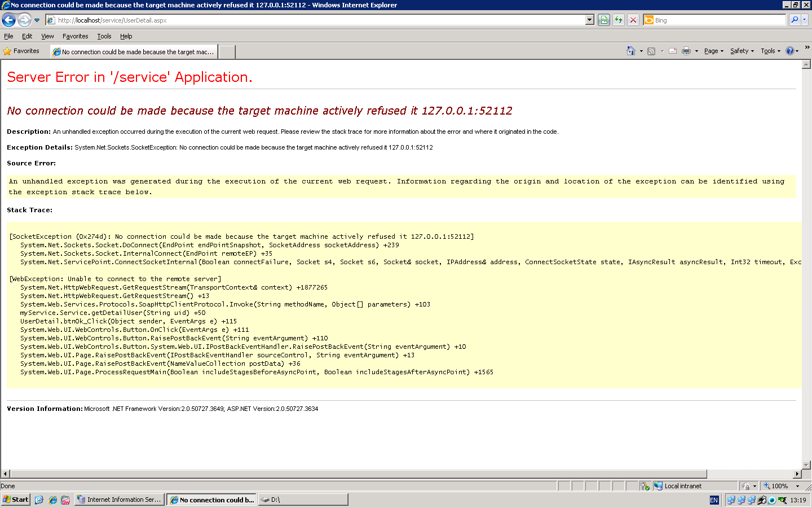Switch to Internet Information Services taskbar button
The height and width of the screenshot is (508, 812).
(120, 500)
